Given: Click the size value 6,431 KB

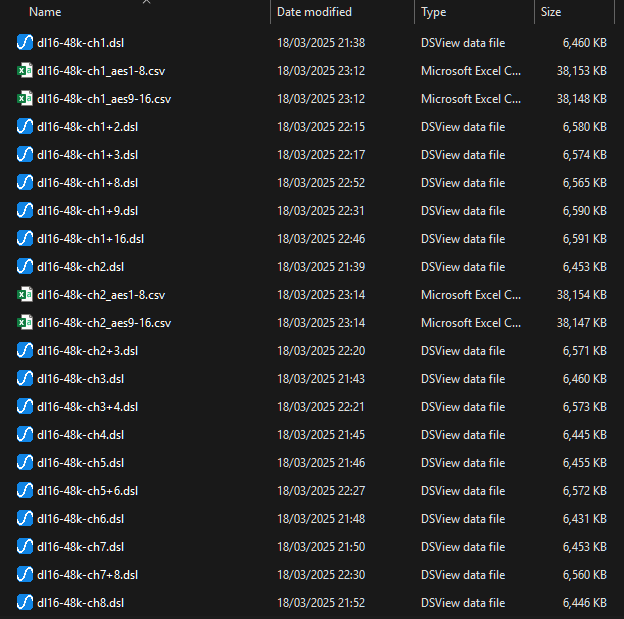Looking at the screenshot, I should coord(585,519).
